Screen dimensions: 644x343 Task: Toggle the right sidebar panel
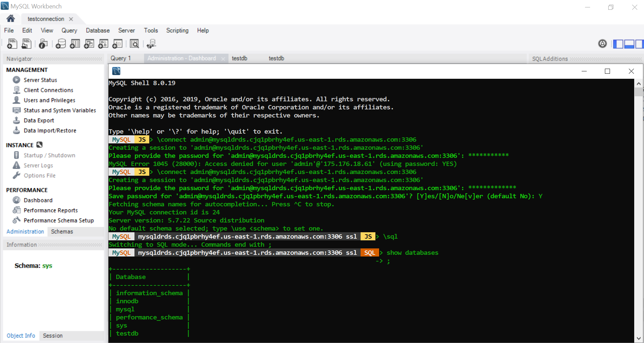pyautogui.click(x=639, y=44)
